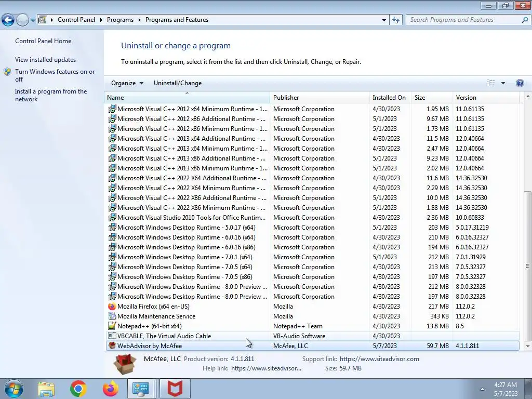This screenshot has height=399, width=532.
Task: Click the vertical scrollbar thumb
Action: [x=527, y=266]
